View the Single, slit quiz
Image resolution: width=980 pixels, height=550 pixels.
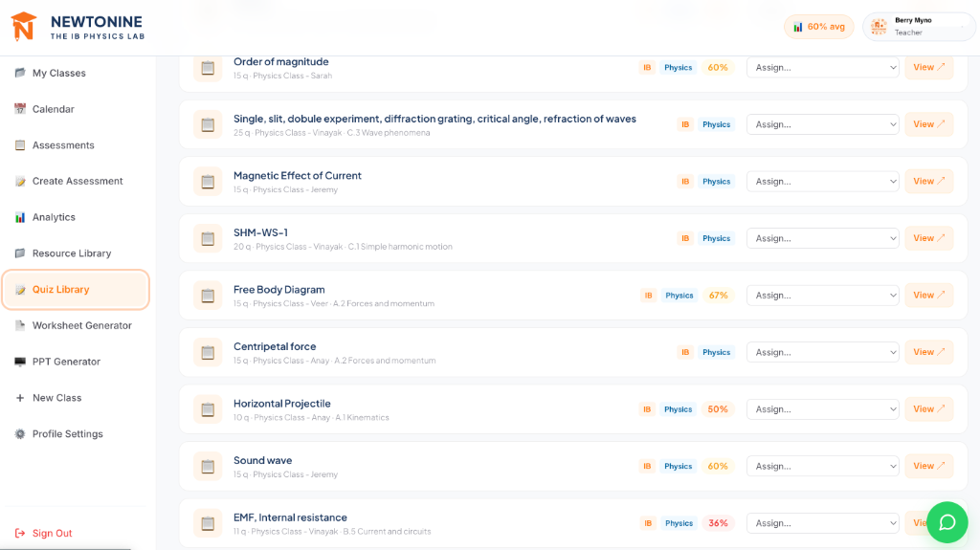click(x=928, y=124)
